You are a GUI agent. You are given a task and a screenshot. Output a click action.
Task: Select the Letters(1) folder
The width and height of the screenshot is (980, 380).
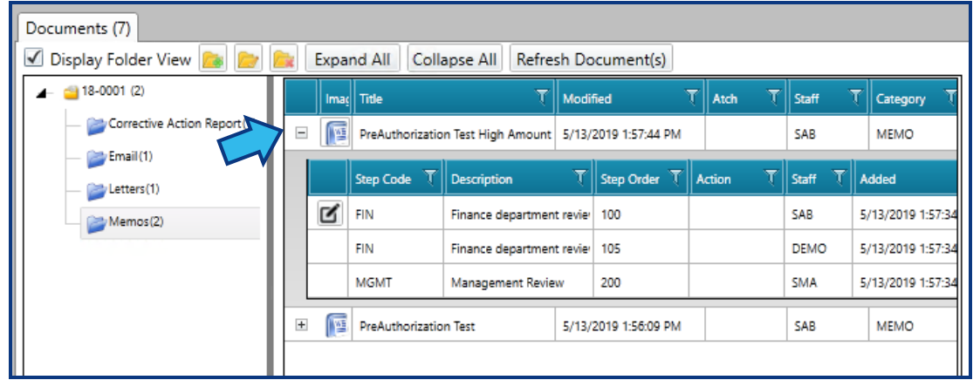[125, 189]
